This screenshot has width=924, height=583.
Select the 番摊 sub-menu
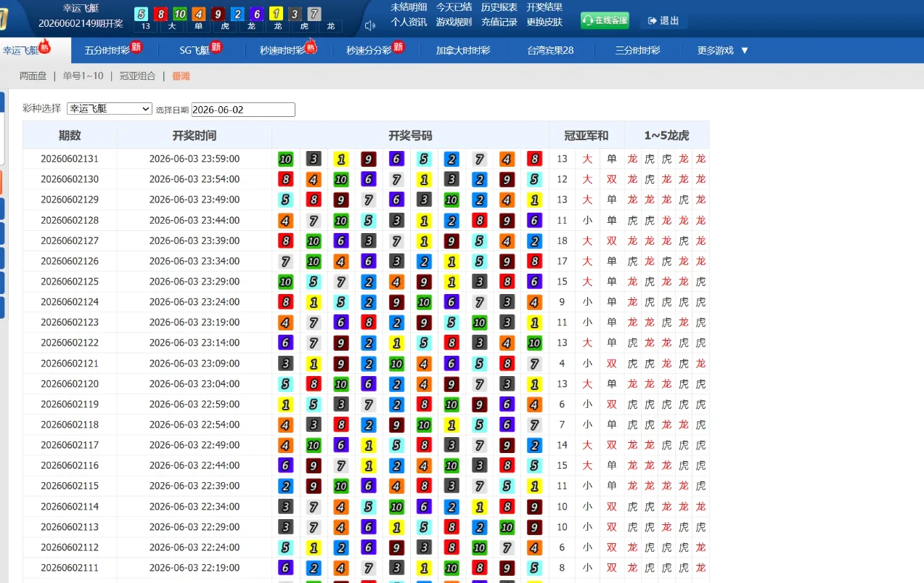click(x=181, y=76)
